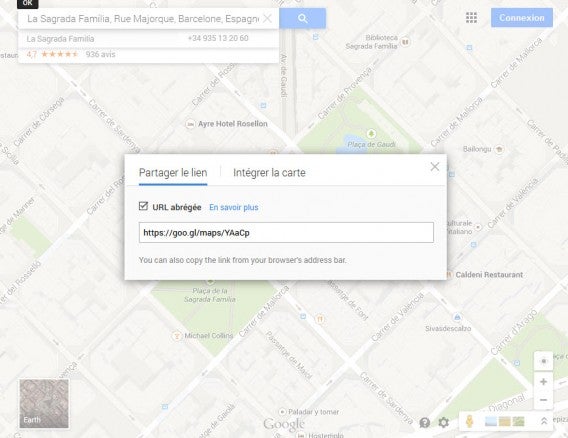Click the Connexion sign-in button
568x438 pixels.
[522, 18]
